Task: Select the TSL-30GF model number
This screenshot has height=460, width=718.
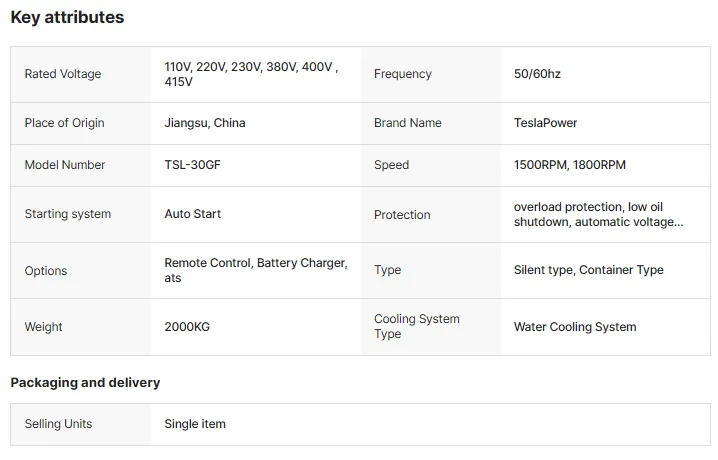Action: [x=192, y=165]
